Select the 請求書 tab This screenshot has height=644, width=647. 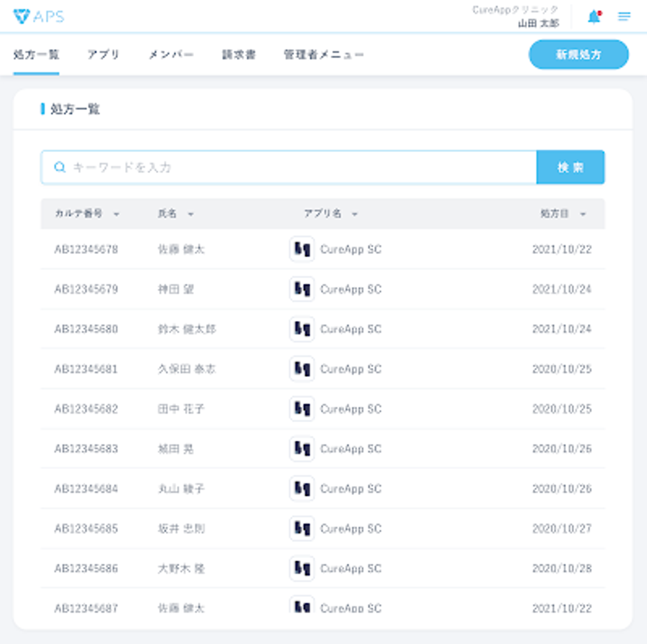pyautogui.click(x=239, y=55)
